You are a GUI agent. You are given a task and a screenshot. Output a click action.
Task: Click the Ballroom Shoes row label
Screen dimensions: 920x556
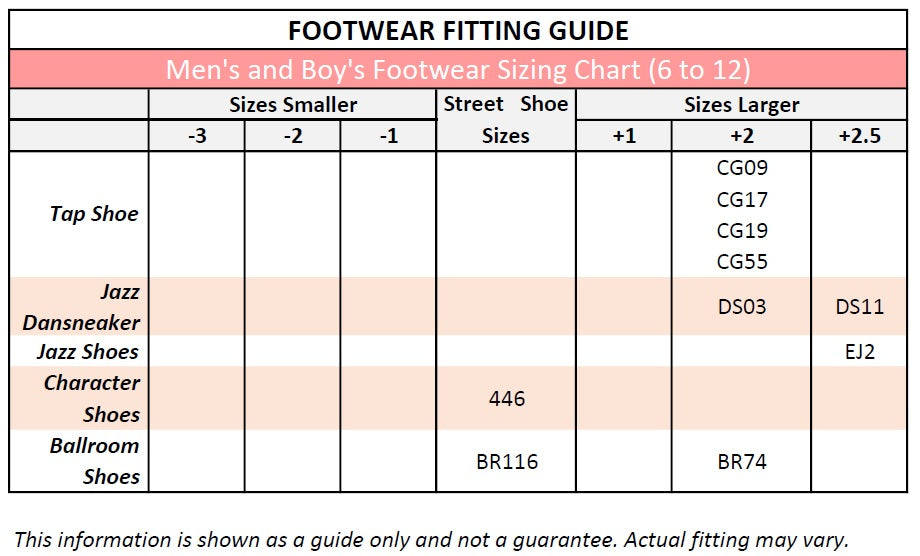95,461
